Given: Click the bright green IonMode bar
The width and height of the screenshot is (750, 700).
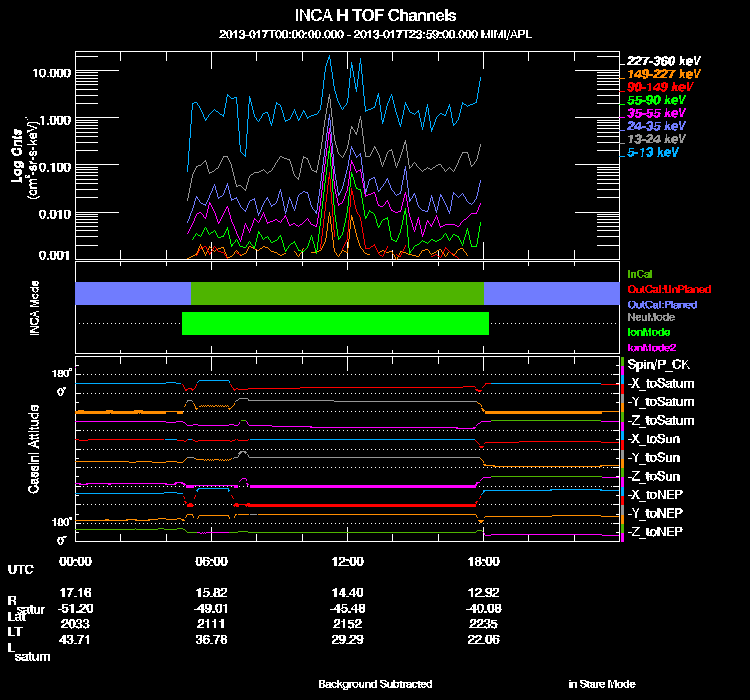Looking at the screenshot, I should point(335,323).
